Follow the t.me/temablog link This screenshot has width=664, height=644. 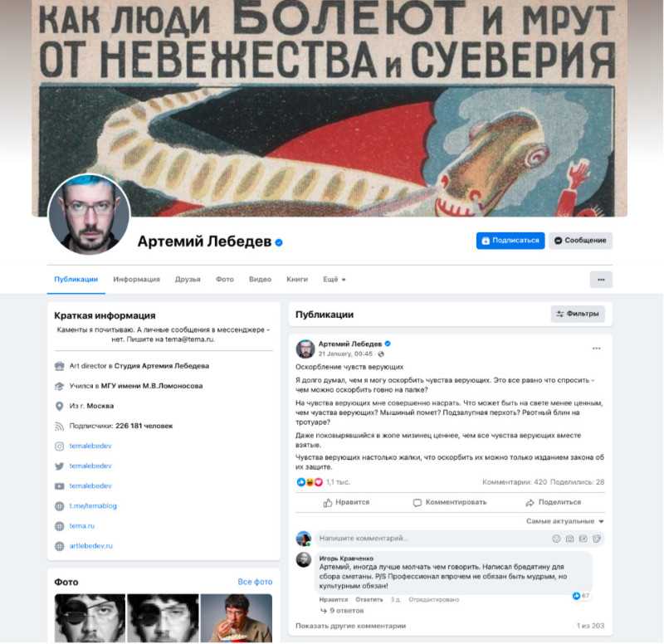point(93,506)
